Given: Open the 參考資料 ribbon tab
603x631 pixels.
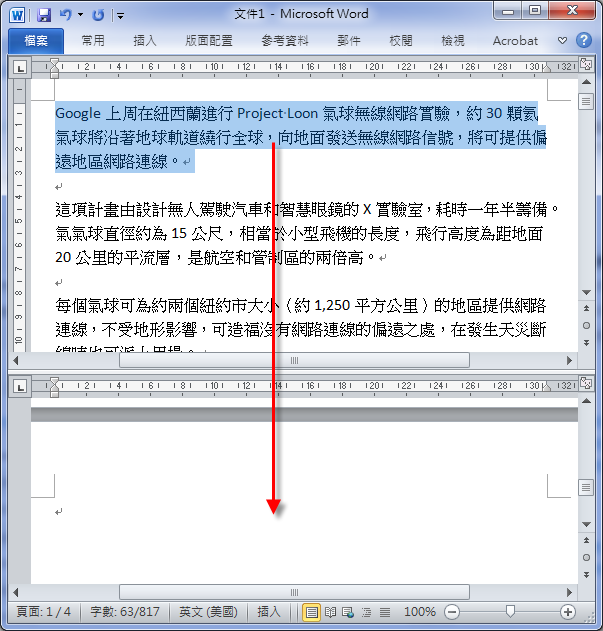Looking at the screenshot, I should [x=285, y=41].
